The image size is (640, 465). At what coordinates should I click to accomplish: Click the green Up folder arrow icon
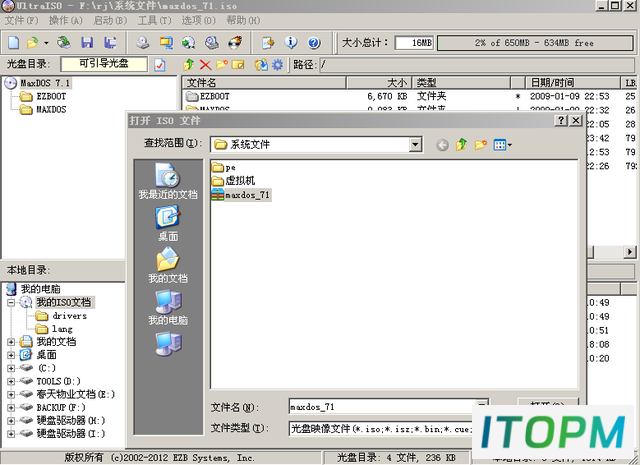point(188,65)
